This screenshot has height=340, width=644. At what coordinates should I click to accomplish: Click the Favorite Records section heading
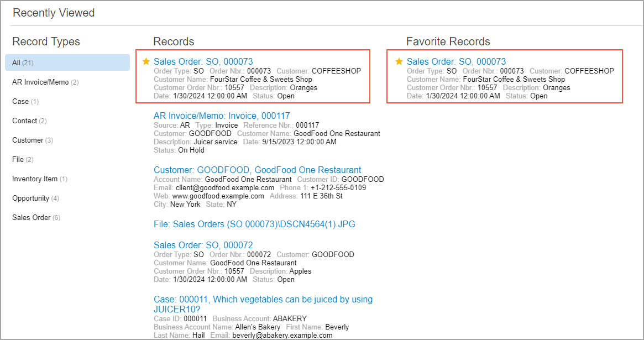(448, 41)
